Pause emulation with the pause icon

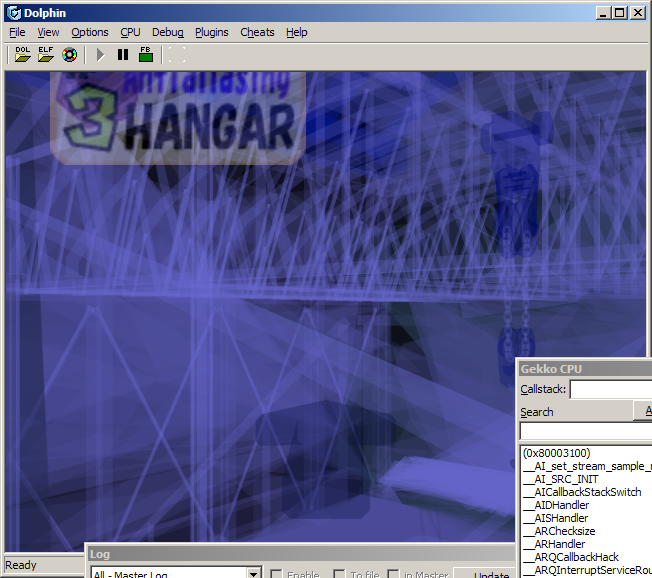[123, 54]
